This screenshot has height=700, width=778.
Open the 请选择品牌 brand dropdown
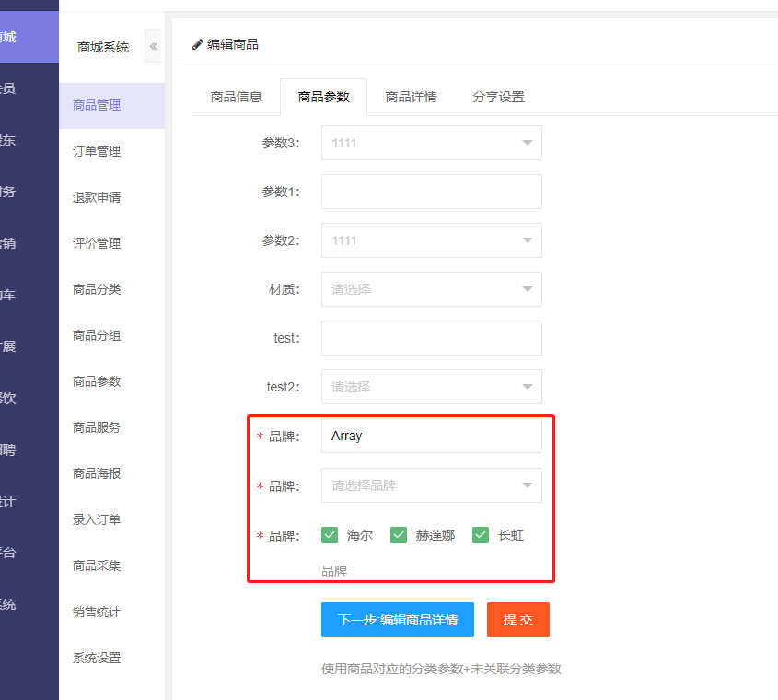click(431, 485)
